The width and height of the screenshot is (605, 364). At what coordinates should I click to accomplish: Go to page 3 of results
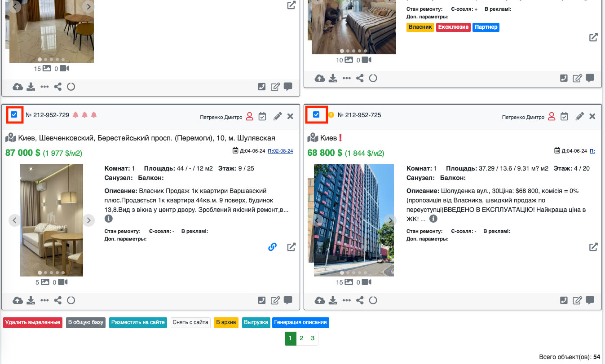click(313, 338)
